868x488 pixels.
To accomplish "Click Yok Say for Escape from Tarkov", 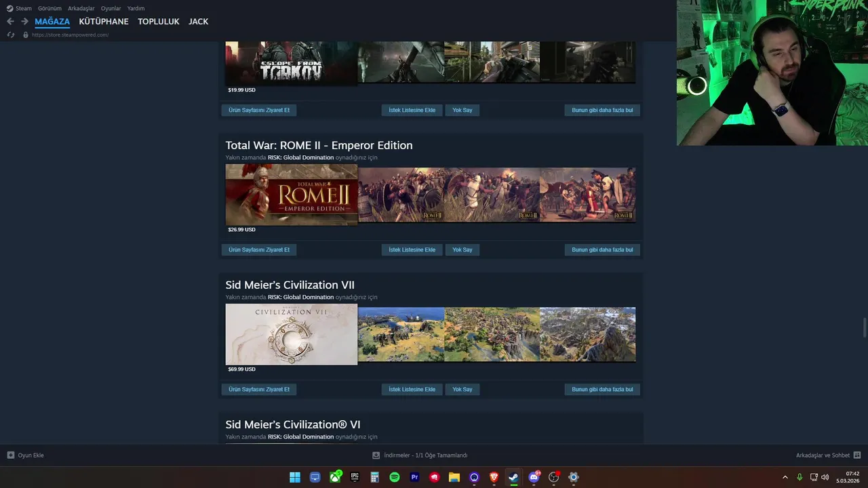I will [x=462, y=110].
